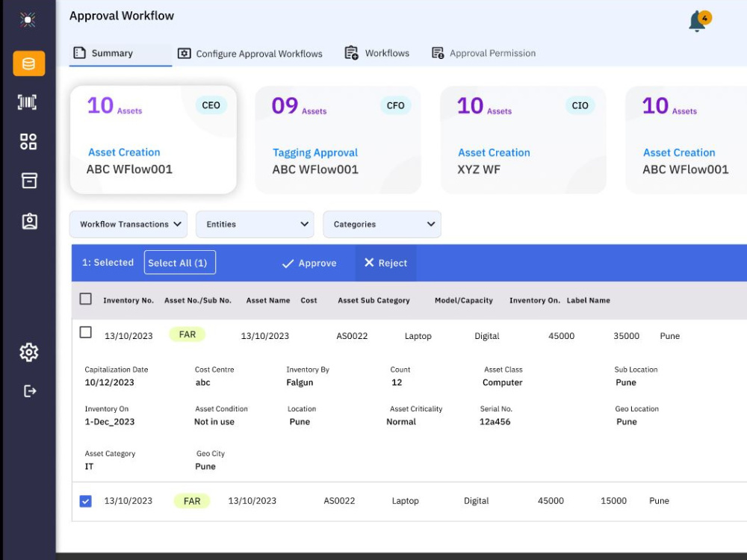Click the Reject button
This screenshot has width=747, height=560.
pos(386,263)
